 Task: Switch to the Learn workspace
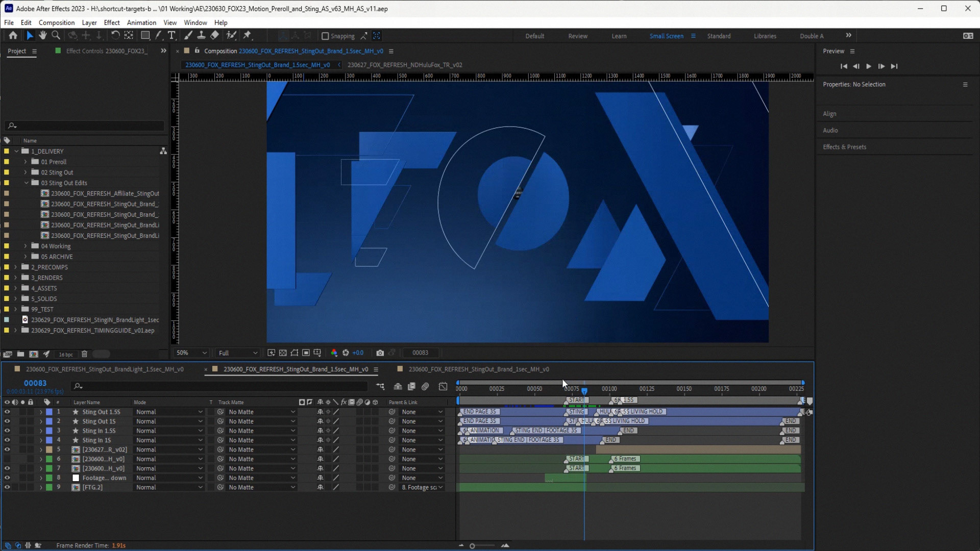619,36
